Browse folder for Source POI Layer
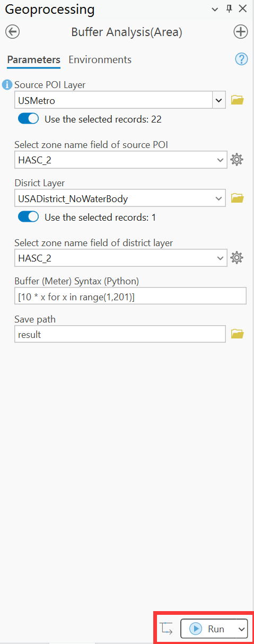 pos(237,100)
